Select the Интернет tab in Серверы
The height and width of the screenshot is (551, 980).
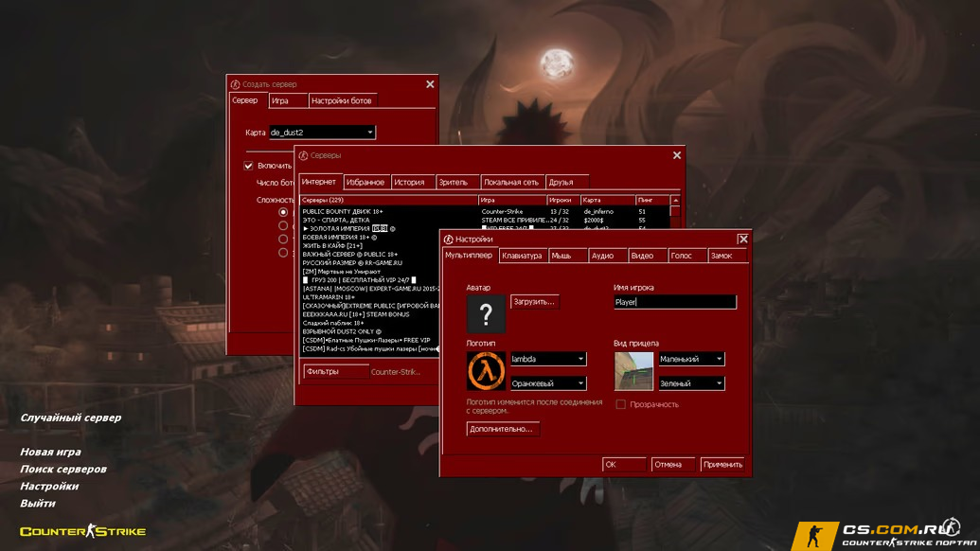pyautogui.click(x=319, y=182)
